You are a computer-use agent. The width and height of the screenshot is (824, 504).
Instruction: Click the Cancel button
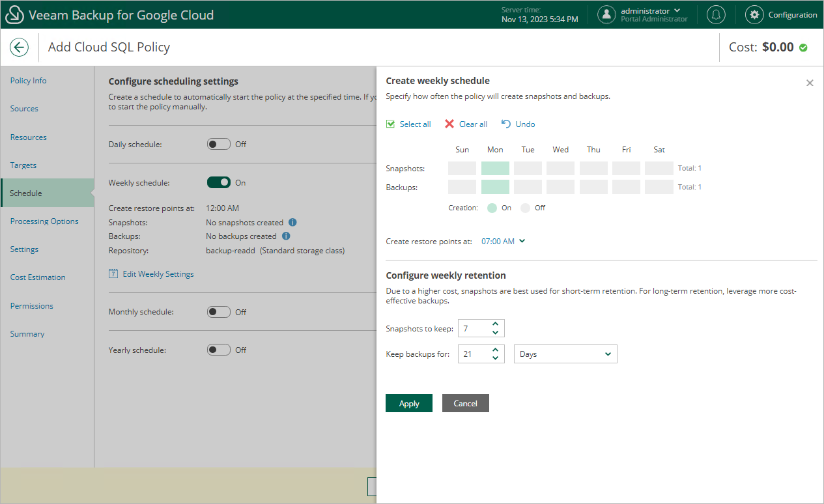coord(465,404)
